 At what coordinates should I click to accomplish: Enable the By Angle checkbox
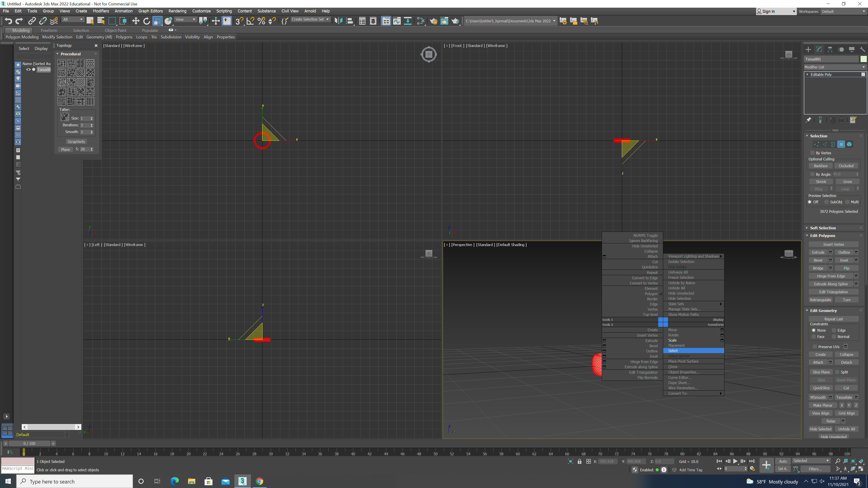click(812, 174)
